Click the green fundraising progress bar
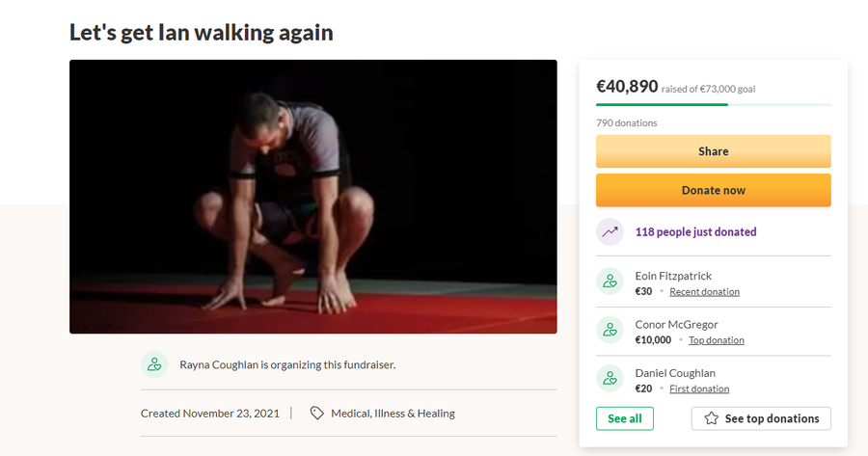 click(663, 104)
